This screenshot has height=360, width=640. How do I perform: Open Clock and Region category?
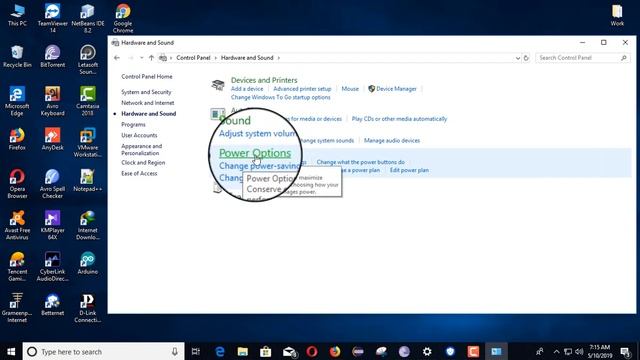[x=143, y=162]
